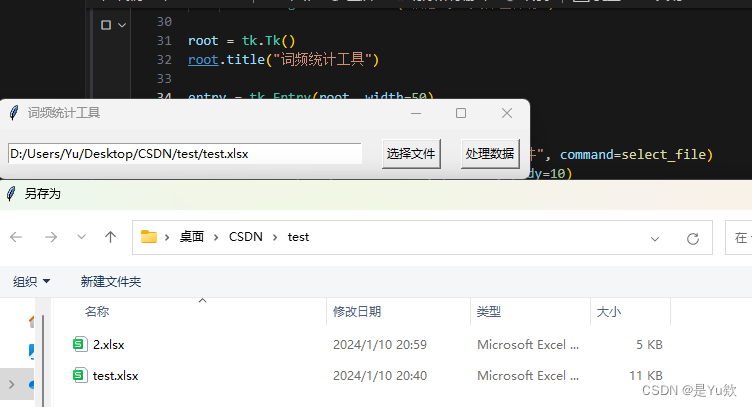Navigate up one folder level

(110, 237)
